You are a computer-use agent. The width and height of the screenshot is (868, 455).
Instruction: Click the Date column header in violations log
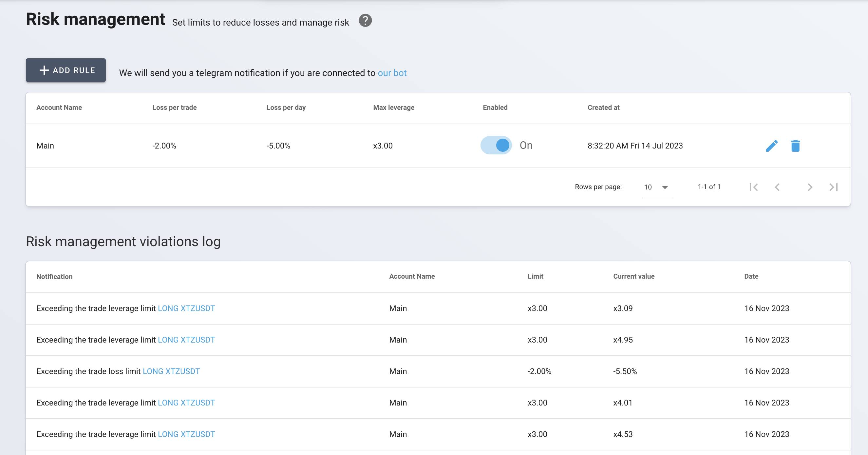point(751,276)
